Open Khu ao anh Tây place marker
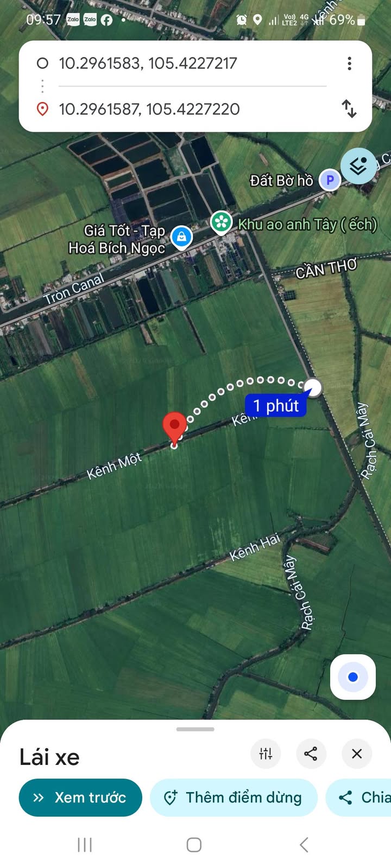 (222, 222)
